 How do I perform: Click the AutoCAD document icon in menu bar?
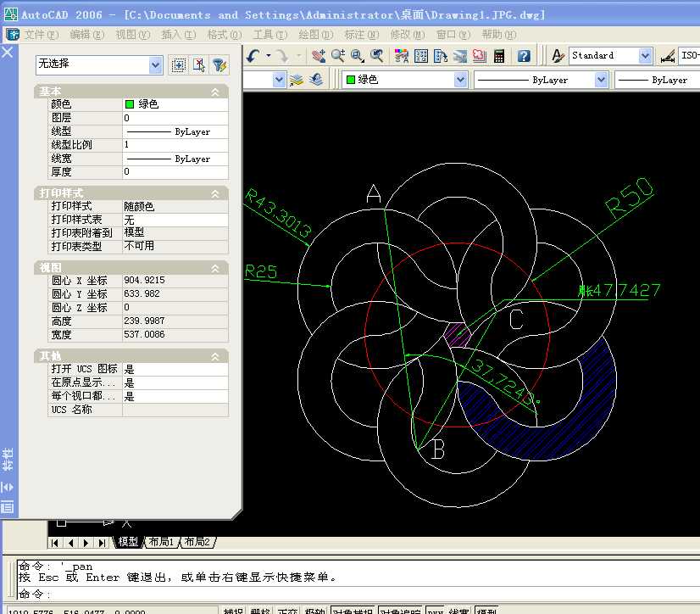[x=12, y=35]
